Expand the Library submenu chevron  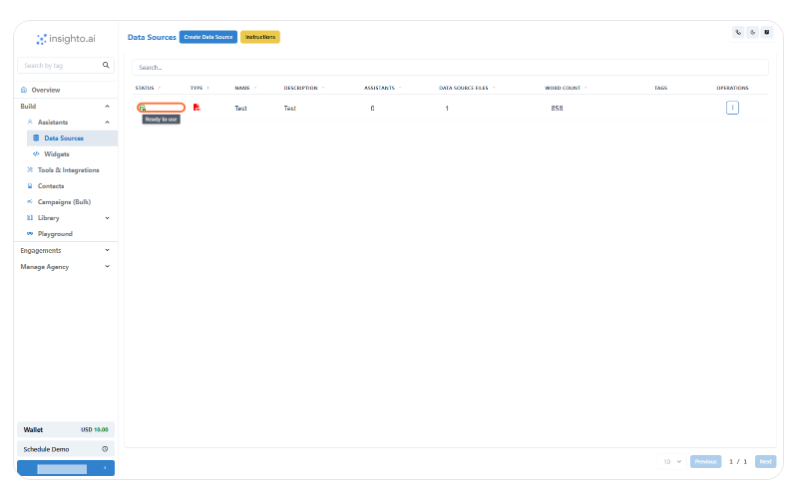(107, 218)
